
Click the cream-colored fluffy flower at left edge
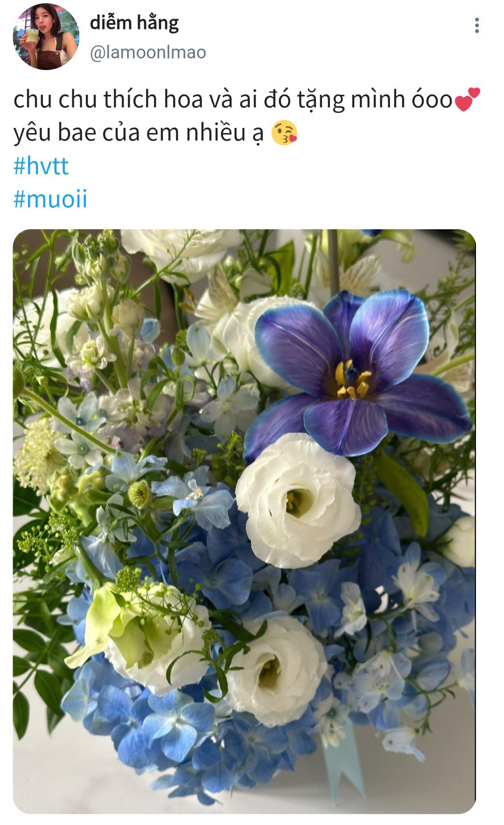[38, 455]
